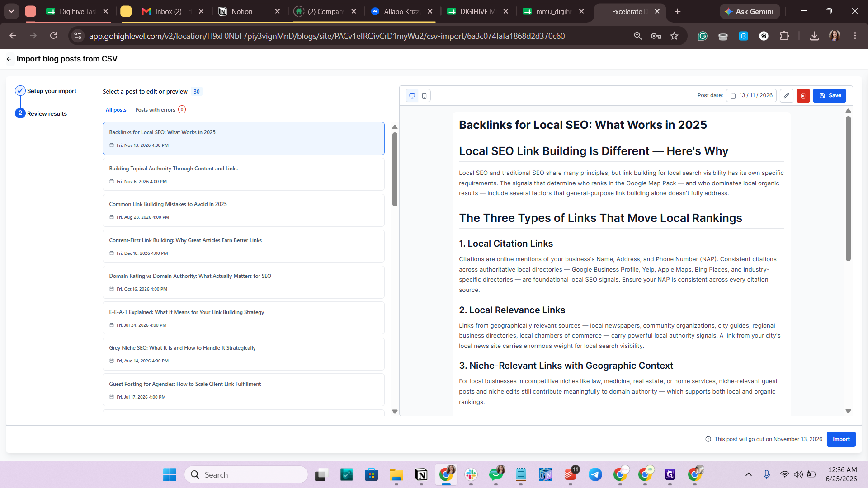Save the previewed blog post
Image resolution: width=868 pixels, height=488 pixels.
(x=830, y=96)
